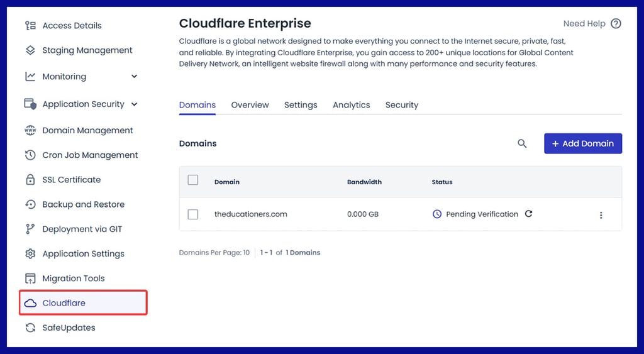Image resolution: width=644 pixels, height=354 pixels.
Task: Click the Monitoring sidebar label
Action: coord(64,76)
